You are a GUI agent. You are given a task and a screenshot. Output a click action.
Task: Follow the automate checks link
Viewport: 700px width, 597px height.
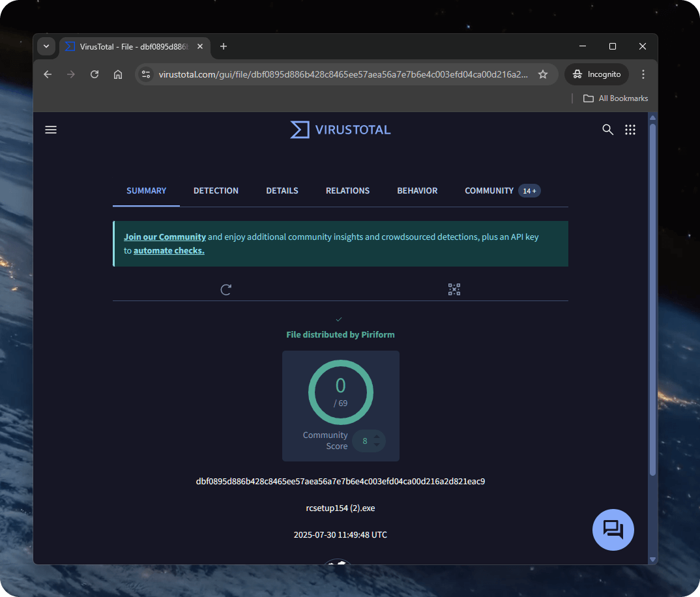tap(169, 250)
